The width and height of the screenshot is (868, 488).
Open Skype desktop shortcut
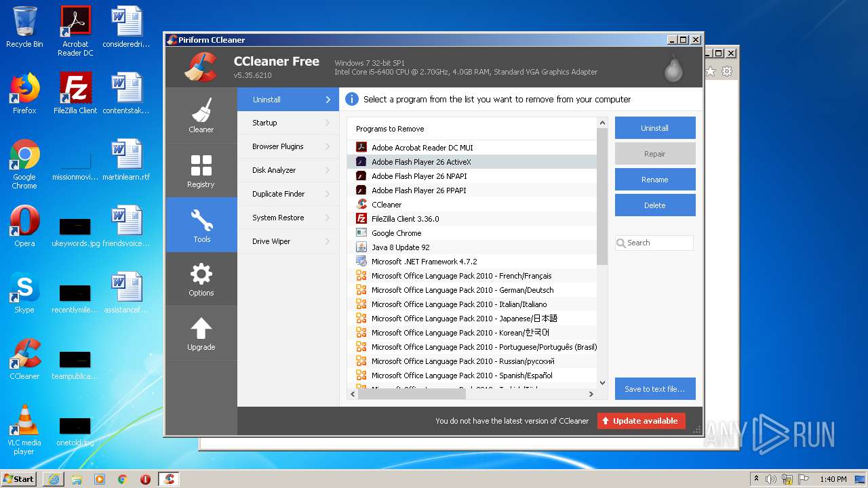click(24, 293)
